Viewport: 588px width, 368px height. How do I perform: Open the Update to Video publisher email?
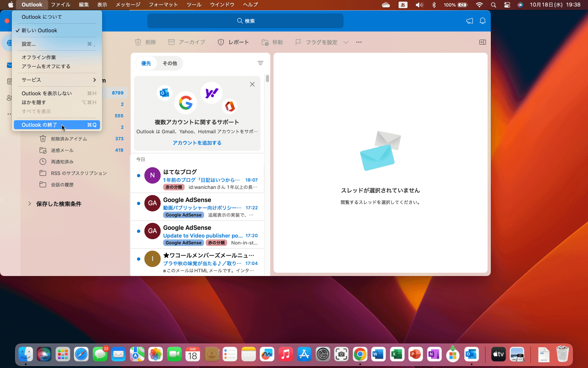pyautogui.click(x=203, y=236)
